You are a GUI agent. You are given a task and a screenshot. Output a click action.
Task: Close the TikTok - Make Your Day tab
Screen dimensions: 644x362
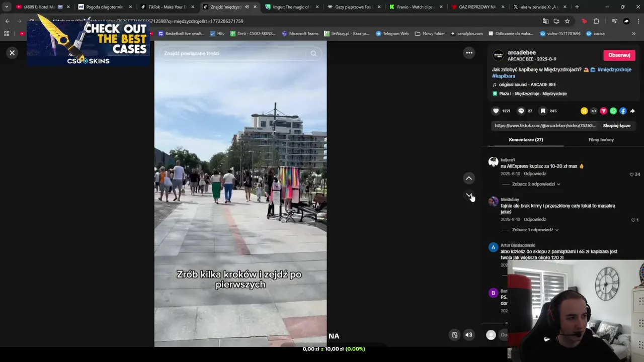(x=193, y=7)
